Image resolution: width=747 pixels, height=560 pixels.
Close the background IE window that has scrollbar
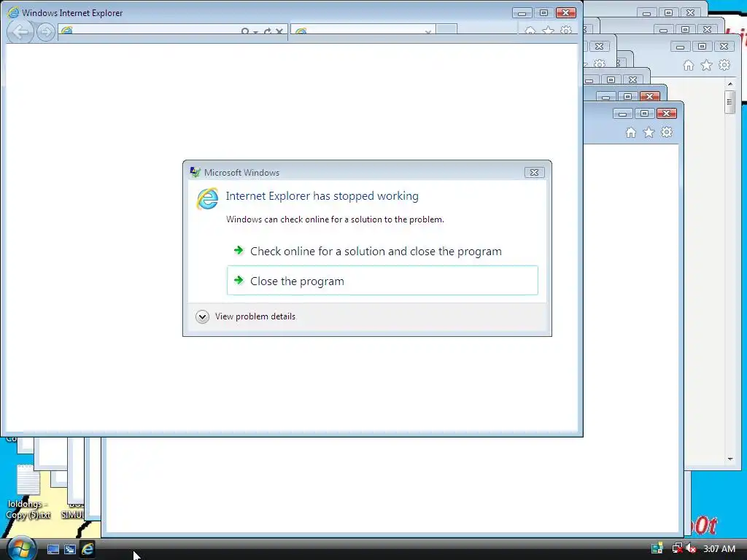click(x=724, y=46)
